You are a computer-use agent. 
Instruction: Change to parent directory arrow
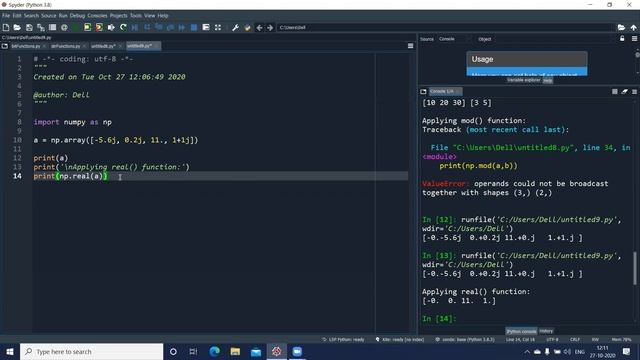coord(633,27)
